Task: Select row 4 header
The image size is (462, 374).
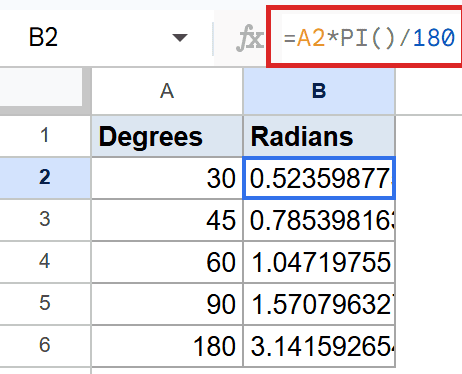Action: (45, 262)
